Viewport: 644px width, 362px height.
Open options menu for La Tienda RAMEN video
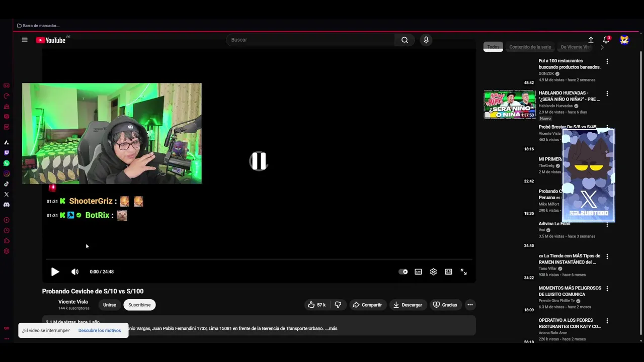[607, 256]
